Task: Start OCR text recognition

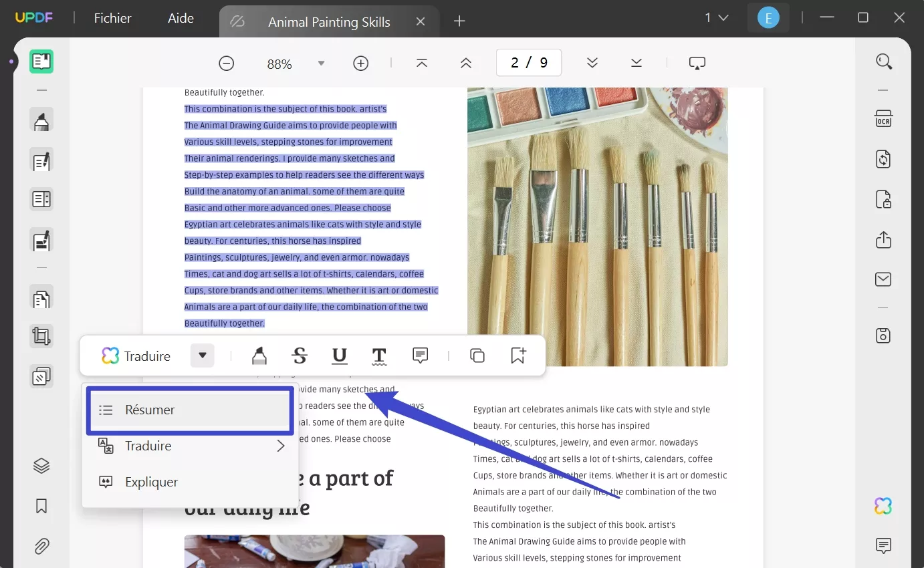Action: tap(883, 118)
